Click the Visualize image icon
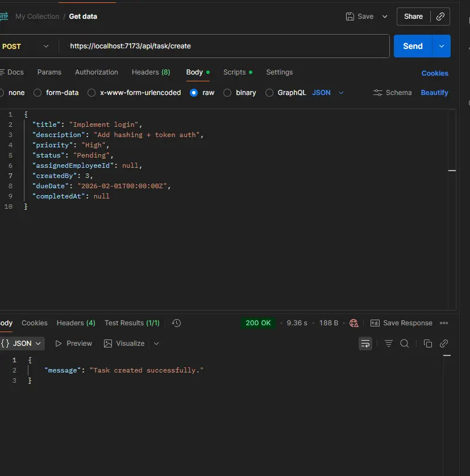470x476 pixels. coord(108,343)
